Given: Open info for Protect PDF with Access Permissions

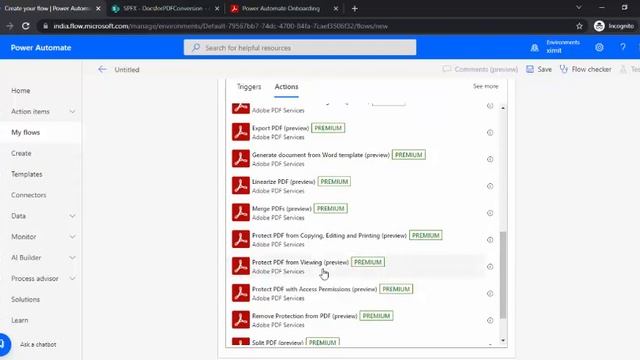Looking at the screenshot, I should coord(490,293).
